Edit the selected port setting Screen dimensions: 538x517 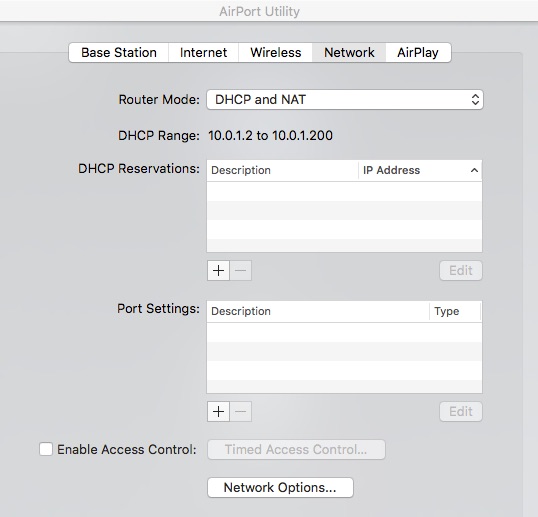click(x=461, y=411)
